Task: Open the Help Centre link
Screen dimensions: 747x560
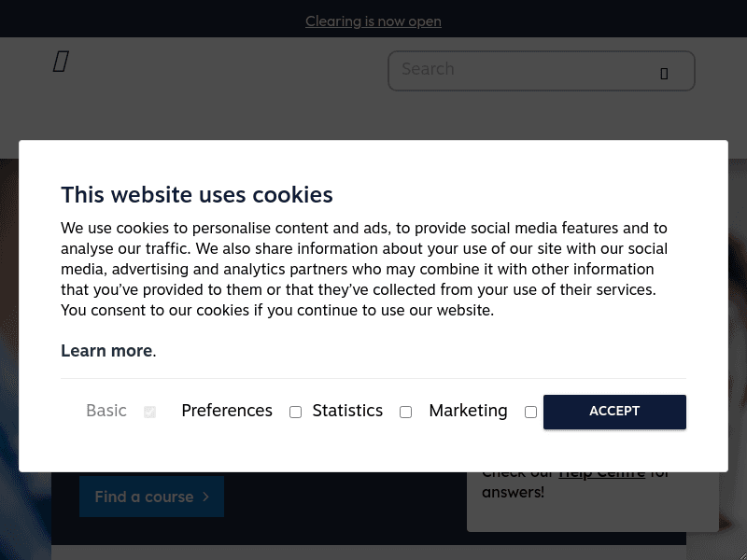Action: click(601, 473)
